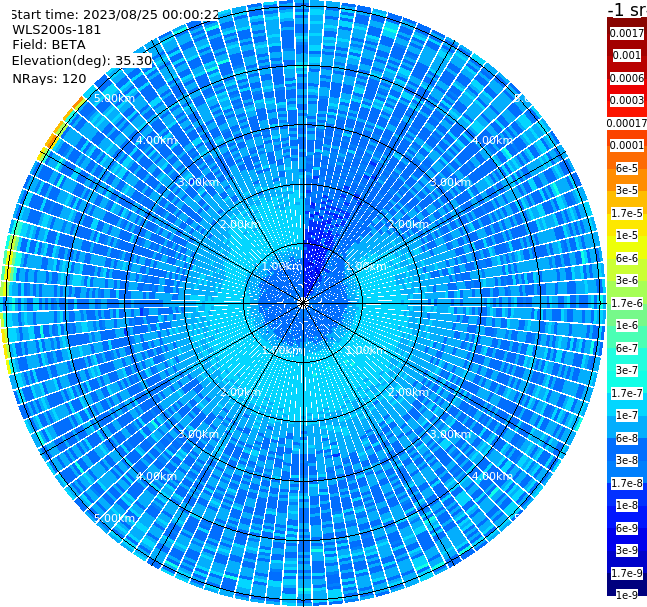Select the 2.00km ring label in upper-left quadrant

(x=240, y=224)
